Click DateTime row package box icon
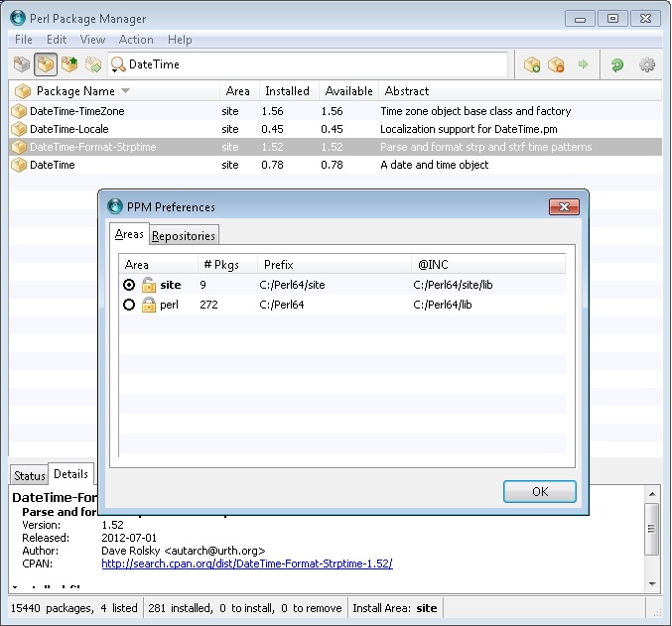Viewport: 672px width, 626px height. 19,165
